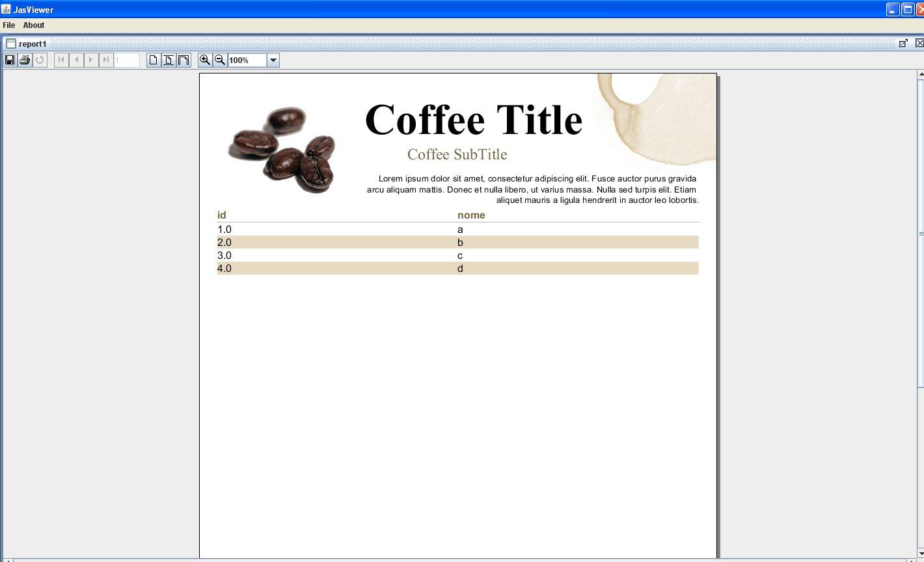
Task: Zoom out with the magnifier minus
Action: tap(220, 60)
